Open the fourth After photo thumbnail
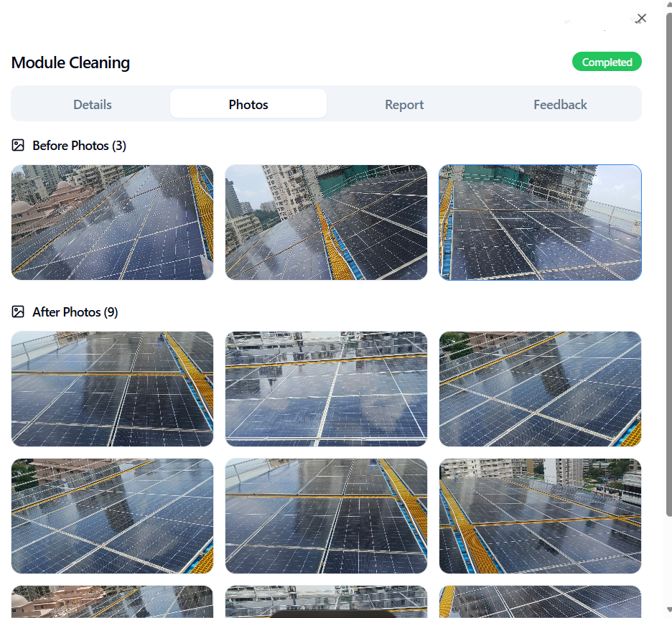The width and height of the screenshot is (672, 618). (x=112, y=516)
